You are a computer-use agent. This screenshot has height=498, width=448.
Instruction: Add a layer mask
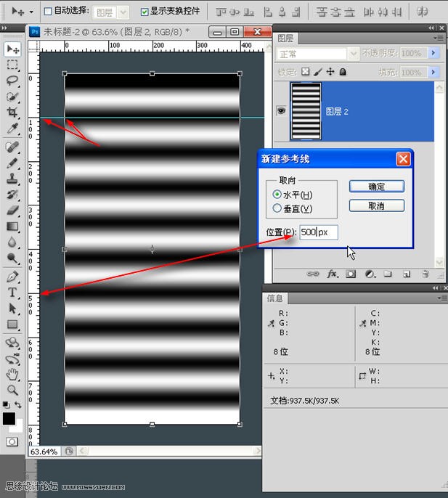[351, 274]
